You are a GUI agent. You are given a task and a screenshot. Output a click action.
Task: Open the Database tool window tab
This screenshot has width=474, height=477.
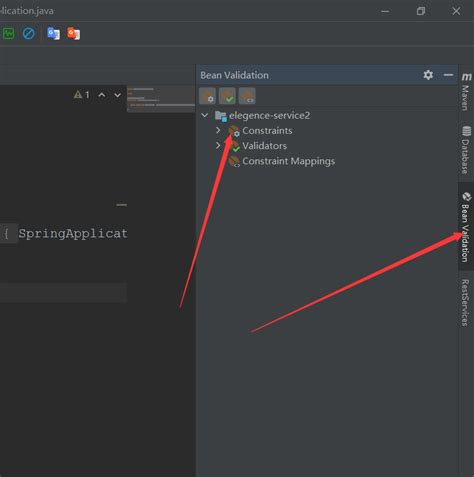(466, 150)
